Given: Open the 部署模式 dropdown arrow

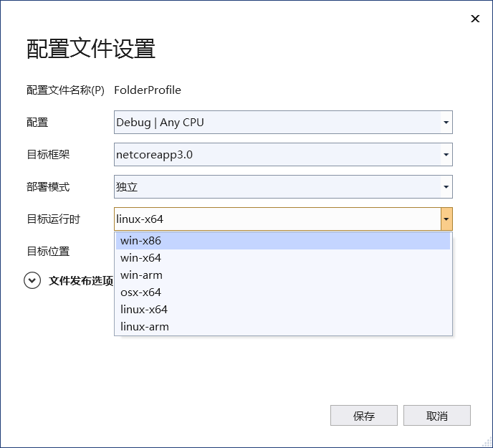Looking at the screenshot, I should coord(446,187).
